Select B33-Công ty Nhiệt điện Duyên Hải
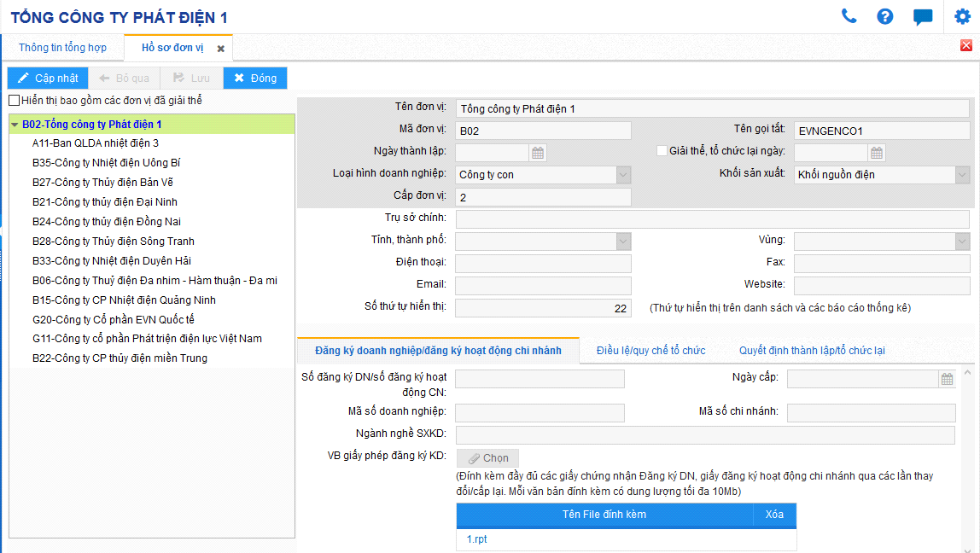Viewport: 980px width, 553px height. [x=112, y=260]
